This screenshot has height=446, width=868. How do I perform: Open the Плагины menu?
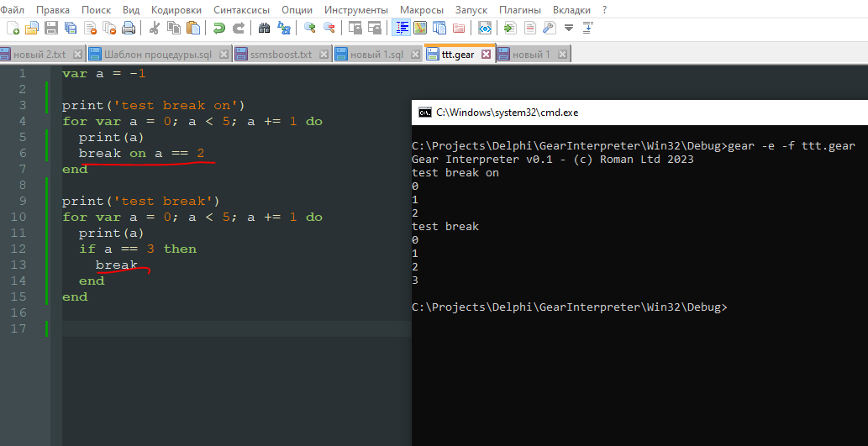click(x=520, y=9)
